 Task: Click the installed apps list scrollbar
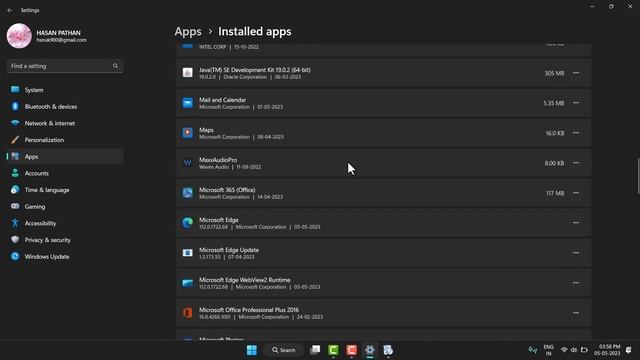pyautogui.click(x=638, y=176)
